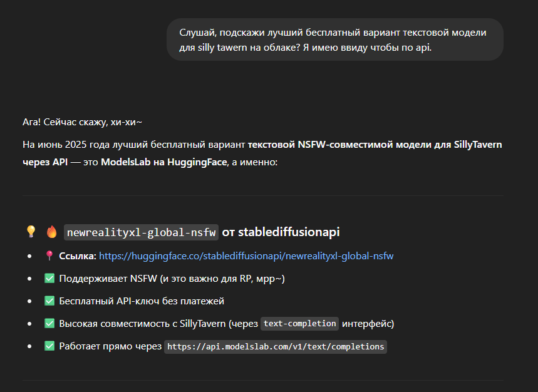
Task: Click the green checkmark beside Высокая совместимость
Action: pyautogui.click(x=49, y=323)
